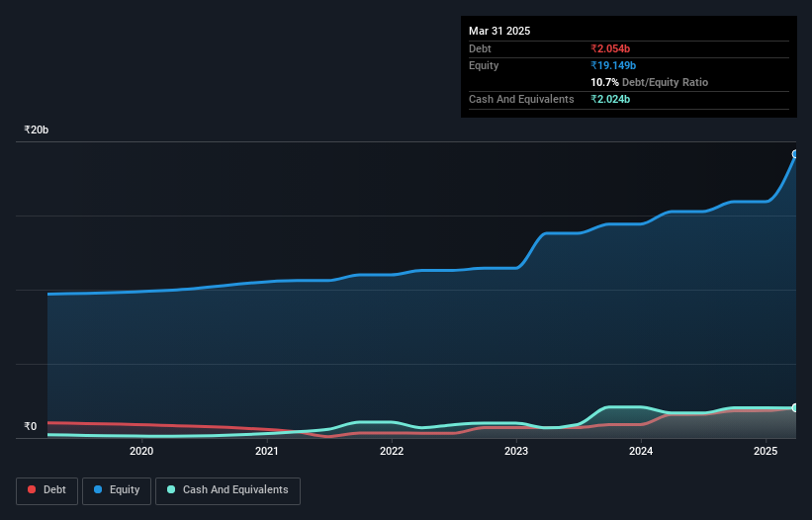Click the blue Equity legend dot
Image resolution: width=812 pixels, height=520 pixels.
[x=98, y=489]
